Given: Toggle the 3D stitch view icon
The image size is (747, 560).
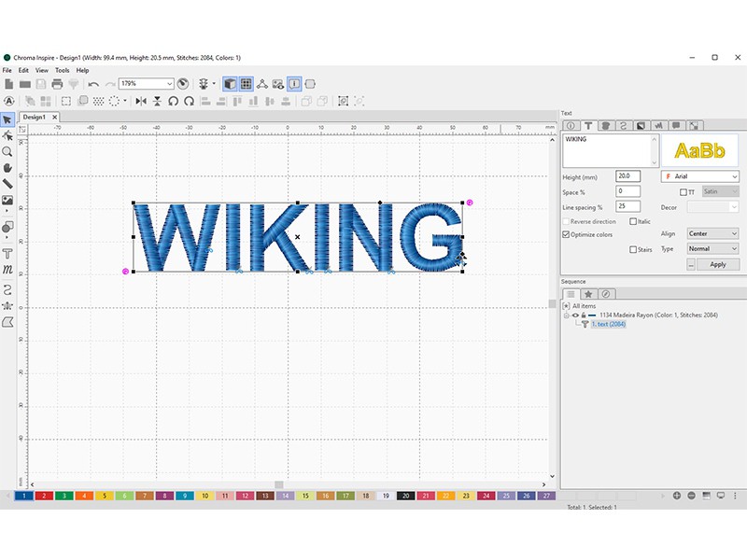Looking at the screenshot, I should [x=230, y=84].
